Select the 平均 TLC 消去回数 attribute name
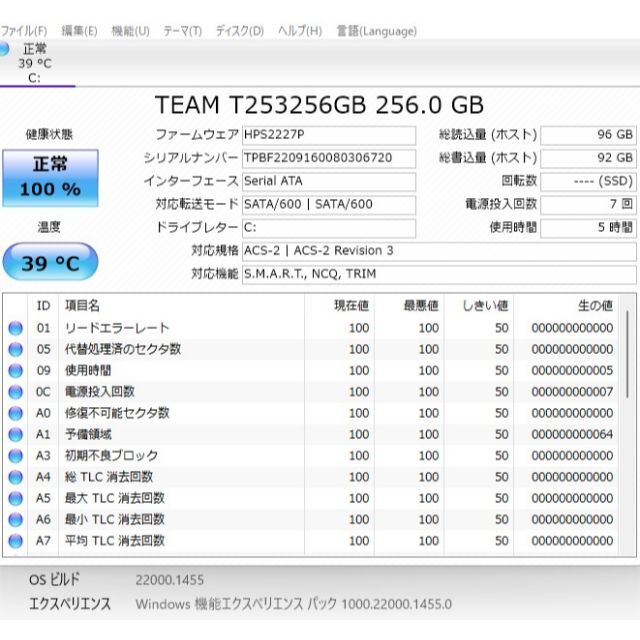This screenshot has width=640, height=640. tap(115, 540)
